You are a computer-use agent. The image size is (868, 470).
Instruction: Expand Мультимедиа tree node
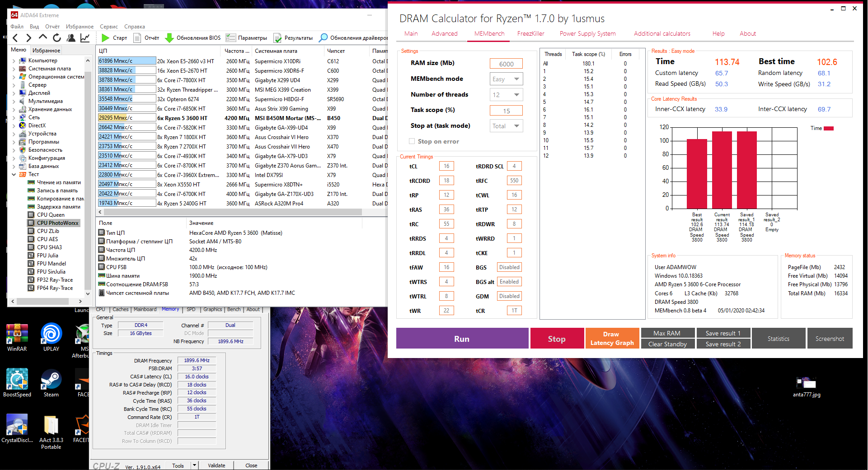(x=14, y=101)
